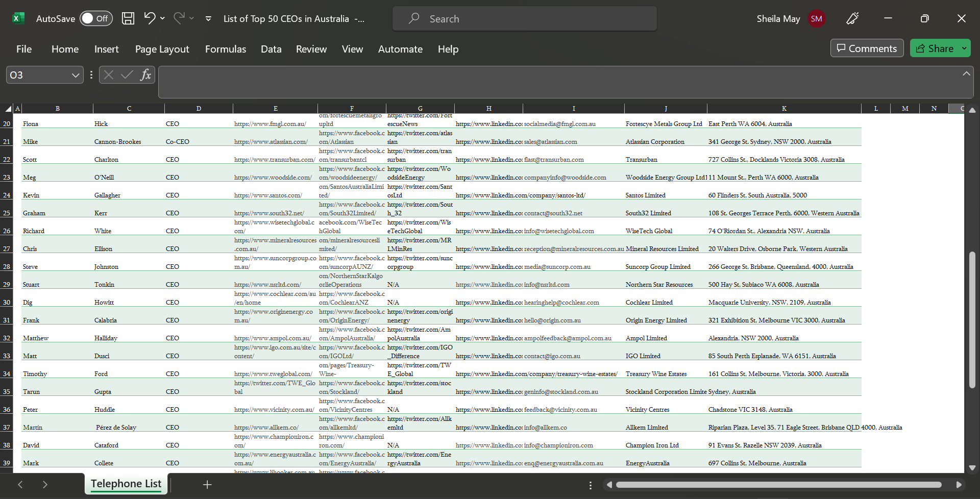The height and width of the screenshot is (499, 980).
Task: Focus the Search box in the title bar
Action: pyautogui.click(x=525, y=18)
